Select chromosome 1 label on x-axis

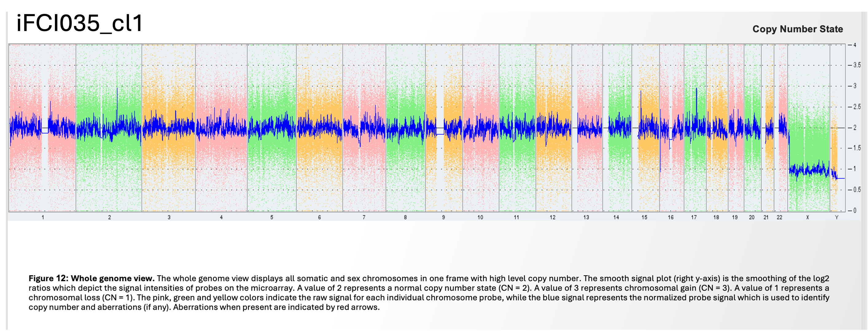[43, 218]
